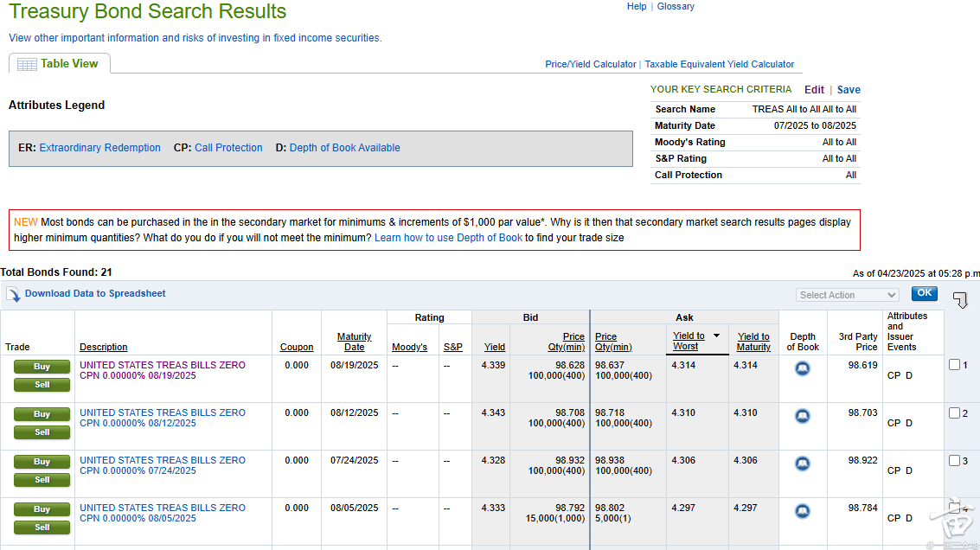Click Learn how to use Depth of Book
980x550 pixels.
pyautogui.click(x=448, y=238)
